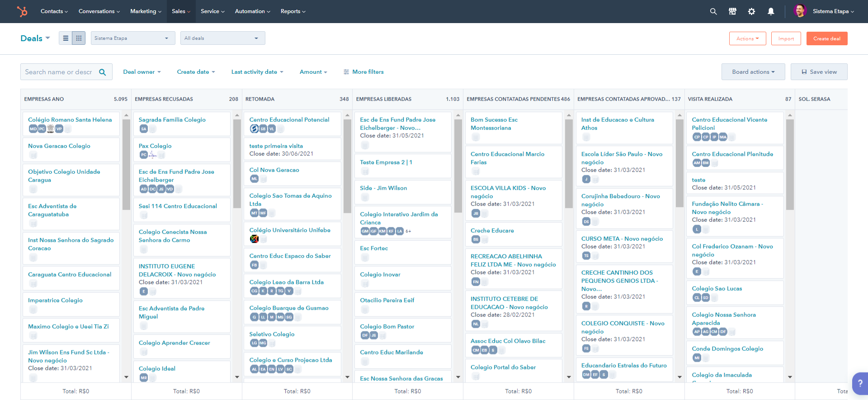The image size is (868, 400).
Task: Click down arrow of EMPRESAS RECUSADAS scrollbar
Action: 237,377
